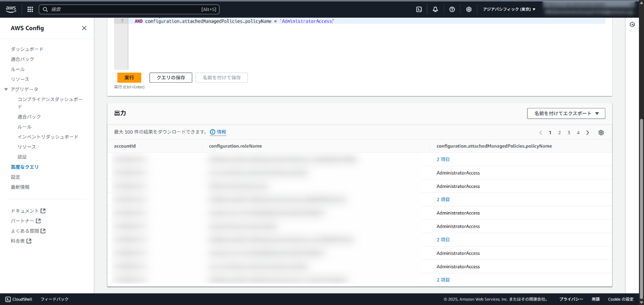This screenshot has width=644, height=305.
Task: Open the よくある質問 link
Action: (x=25, y=231)
